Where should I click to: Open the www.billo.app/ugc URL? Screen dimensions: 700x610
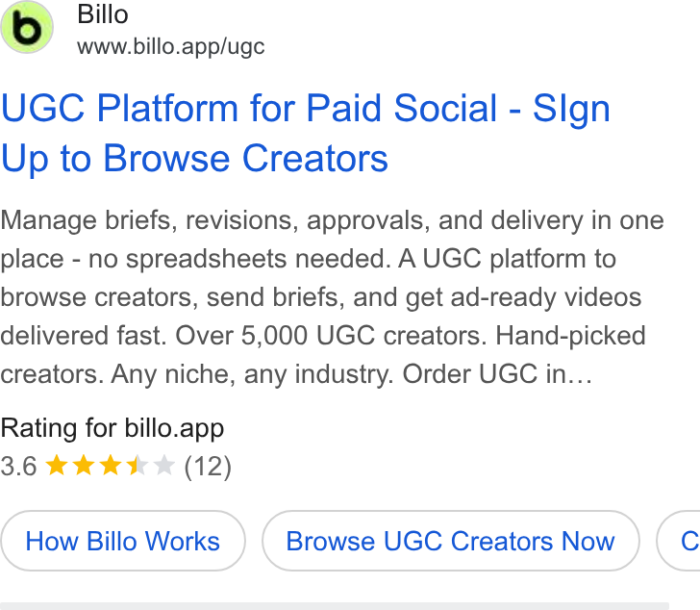point(170,46)
